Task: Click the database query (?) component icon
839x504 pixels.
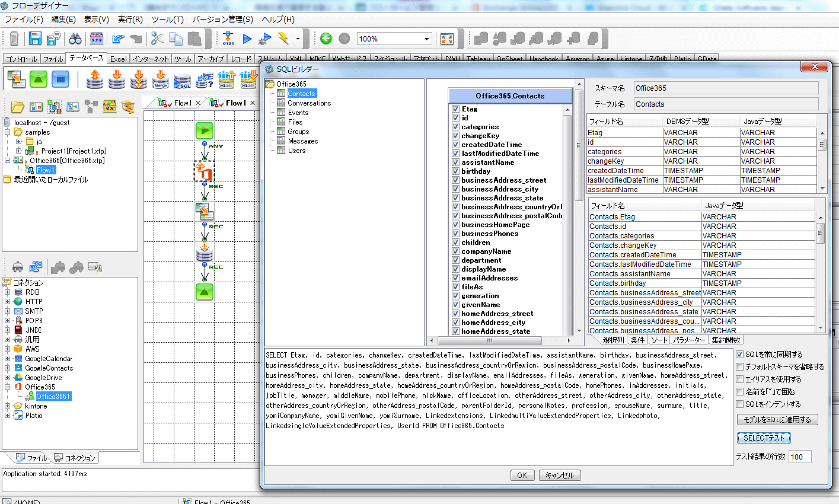Action: pyautogui.click(x=205, y=79)
